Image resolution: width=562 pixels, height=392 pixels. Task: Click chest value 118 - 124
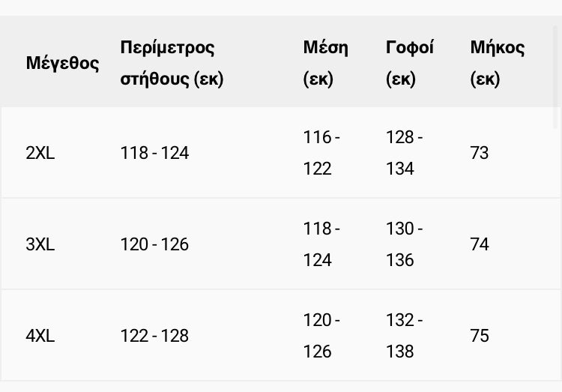click(154, 153)
